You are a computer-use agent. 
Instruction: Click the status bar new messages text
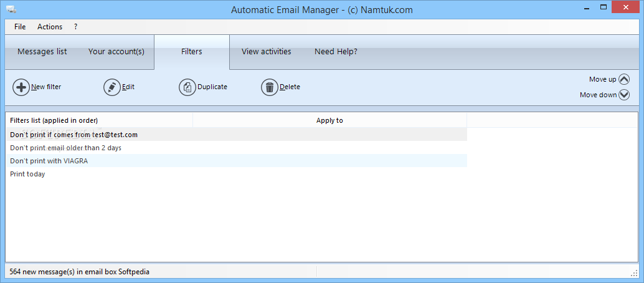79,272
